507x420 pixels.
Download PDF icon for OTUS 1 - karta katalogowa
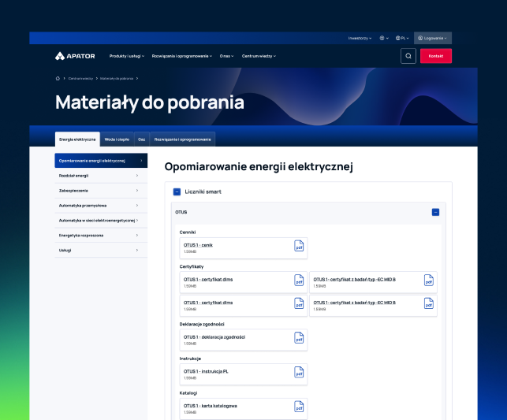[299, 407]
